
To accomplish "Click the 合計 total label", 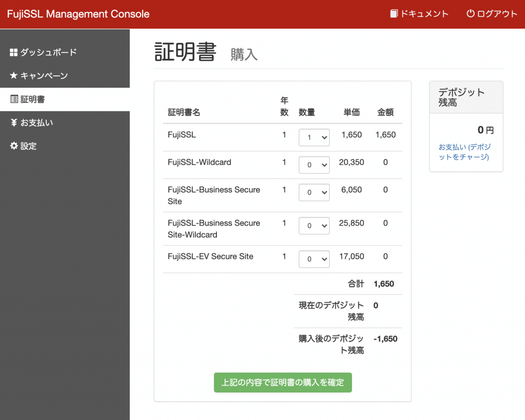I will (x=356, y=284).
